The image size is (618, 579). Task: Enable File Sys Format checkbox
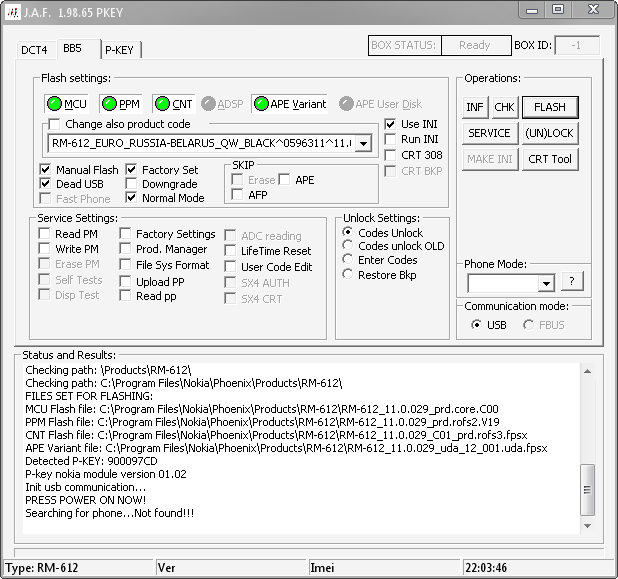point(125,265)
